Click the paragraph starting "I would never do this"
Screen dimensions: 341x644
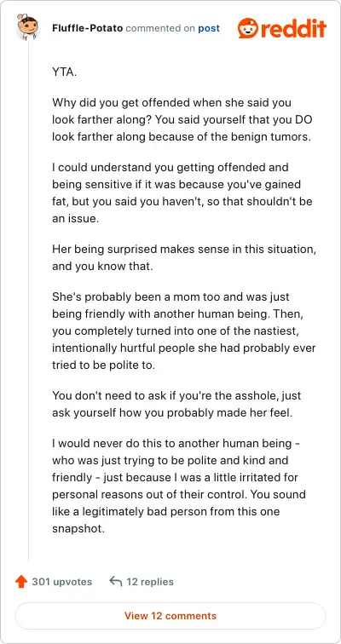point(179,486)
